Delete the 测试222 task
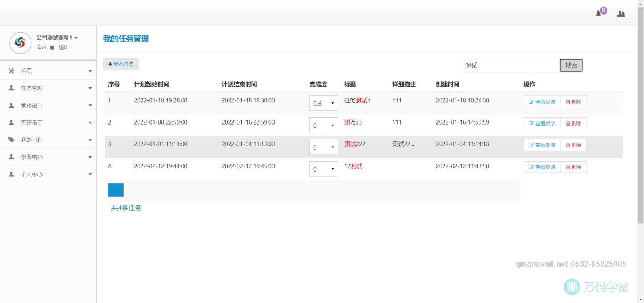Screen dimensions: 644x303 click(573, 145)
